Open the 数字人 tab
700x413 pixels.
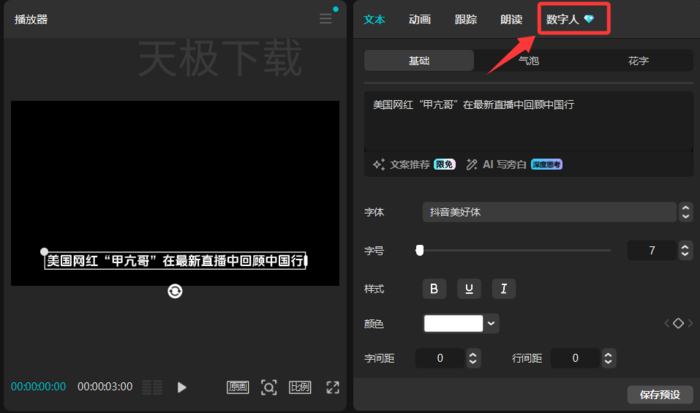570,19
